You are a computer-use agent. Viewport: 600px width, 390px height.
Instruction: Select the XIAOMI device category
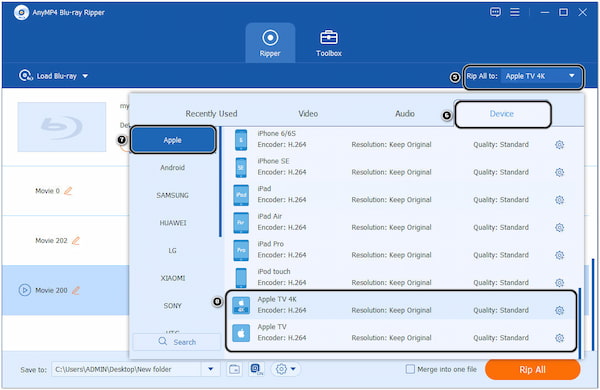173,278
